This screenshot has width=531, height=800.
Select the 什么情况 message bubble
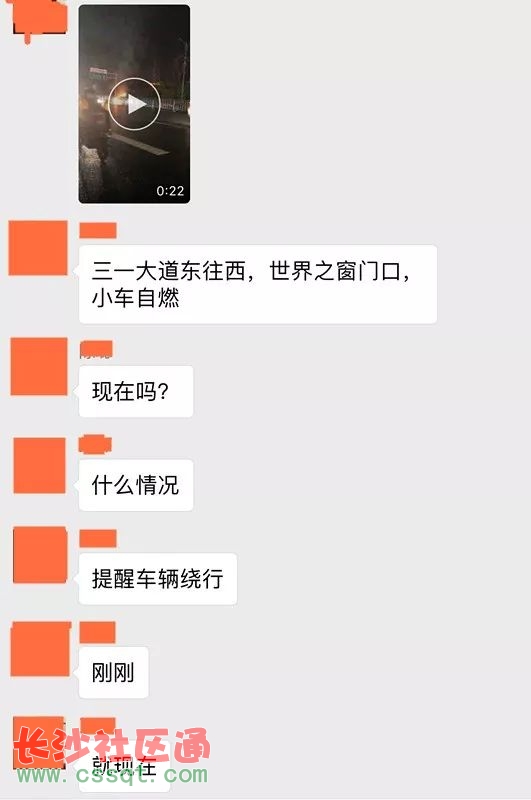pos(136,485)
